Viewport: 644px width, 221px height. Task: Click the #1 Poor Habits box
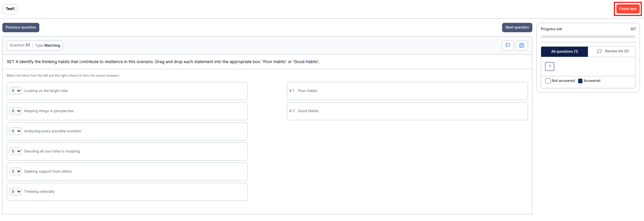[x=407, y=91]
